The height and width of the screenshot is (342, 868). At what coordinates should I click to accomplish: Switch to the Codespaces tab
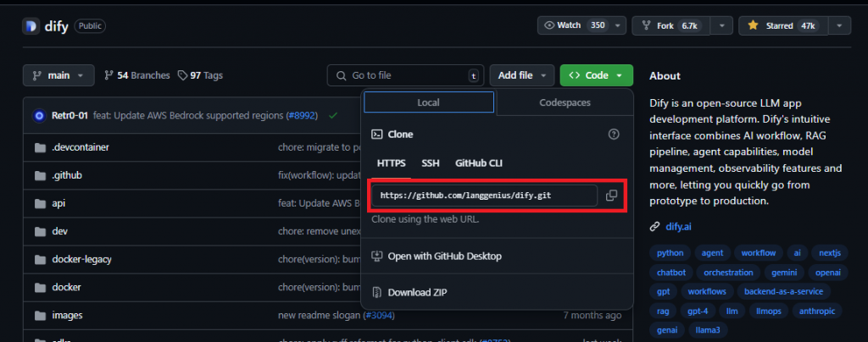[x=565, y=102]
